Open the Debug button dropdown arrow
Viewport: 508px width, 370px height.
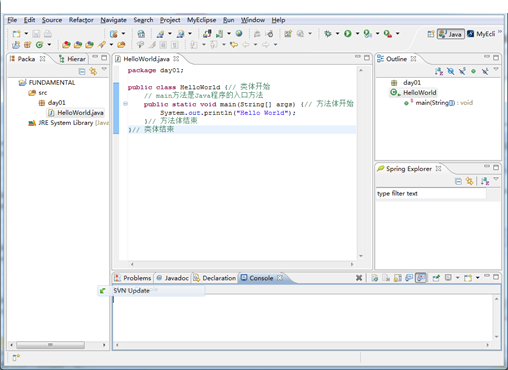click(x=337, y=34)
